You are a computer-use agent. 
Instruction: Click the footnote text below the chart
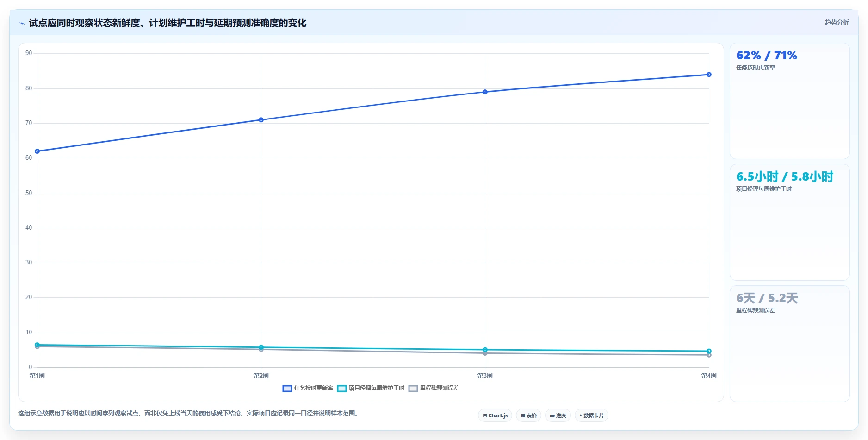coord(189,413)
